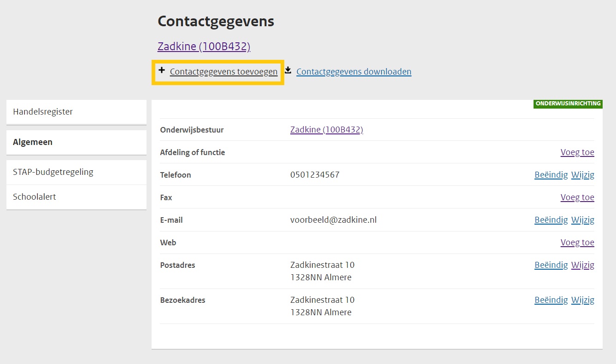
Task: Open the Contactgegevens toevoegen link
Action: 223,72
